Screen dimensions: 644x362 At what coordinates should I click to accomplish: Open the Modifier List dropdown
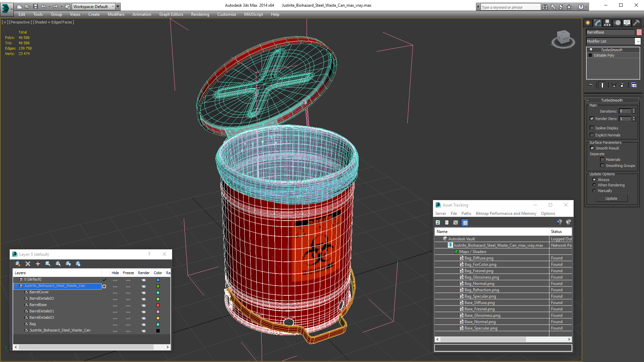tap(638, 41)
